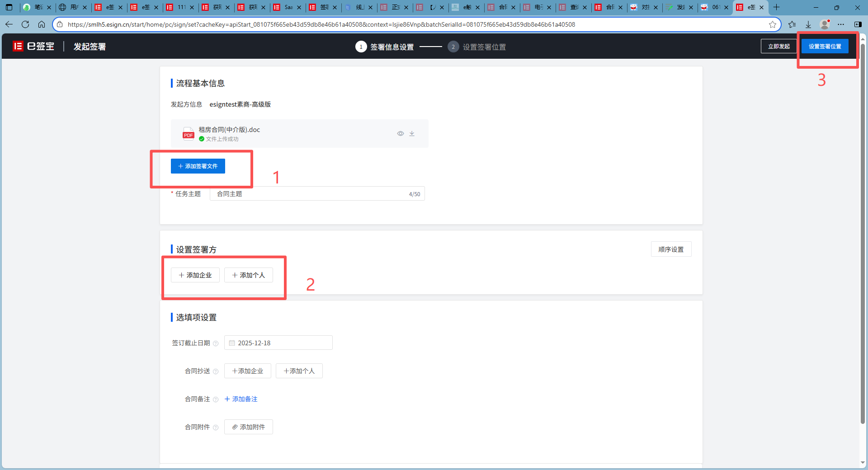Click the 流程基本信息 section heading
Viewport: 868px width, 470px height.
(x=200, y=83)
